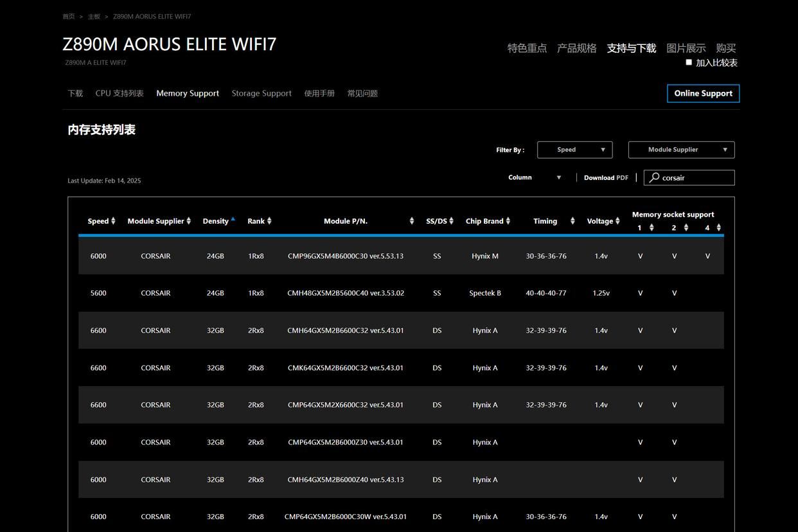The height and width of the screenshot is (532, 798).
Task: Download the memory list PDF
Action: coord(606,177)
